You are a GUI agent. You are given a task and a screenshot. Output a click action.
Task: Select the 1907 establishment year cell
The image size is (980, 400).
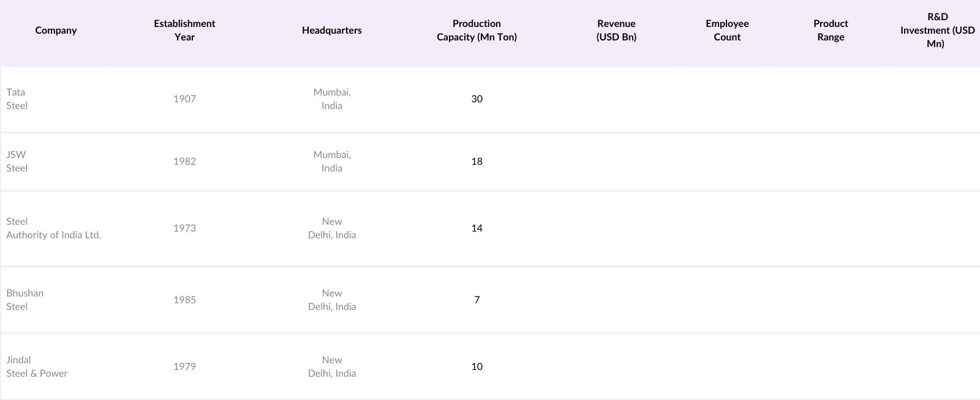[x=184, y=99]
